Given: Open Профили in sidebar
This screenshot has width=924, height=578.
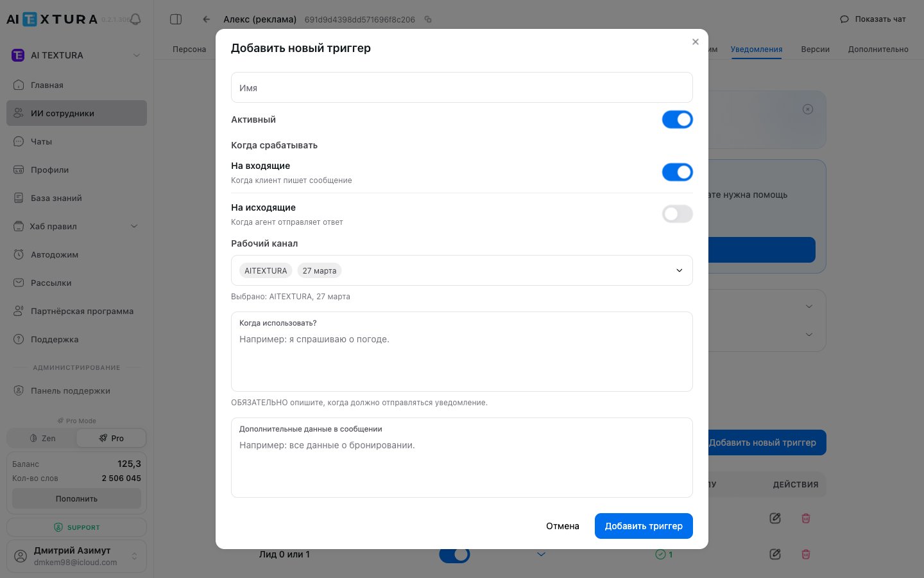Looking at the screenshot, I should pos(77,170).
